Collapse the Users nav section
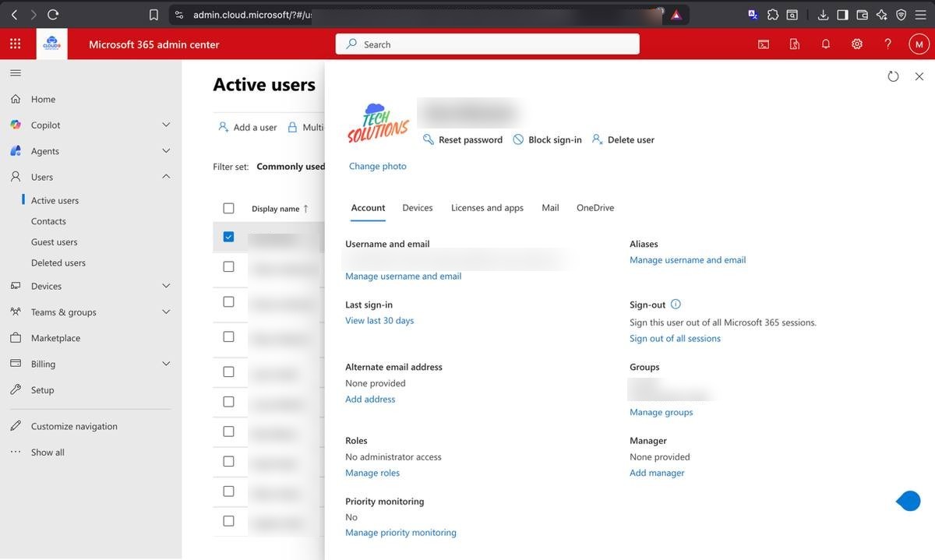Image resolution: width=935 pixels, height=560 pixels. coord(166,177)
